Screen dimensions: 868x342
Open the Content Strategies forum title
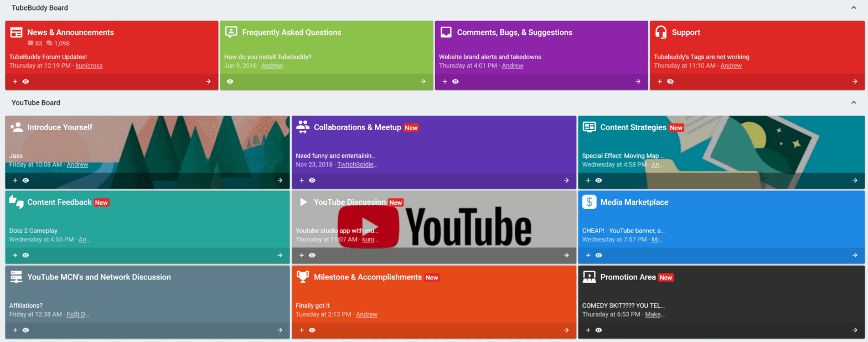(x=633, y=127)
